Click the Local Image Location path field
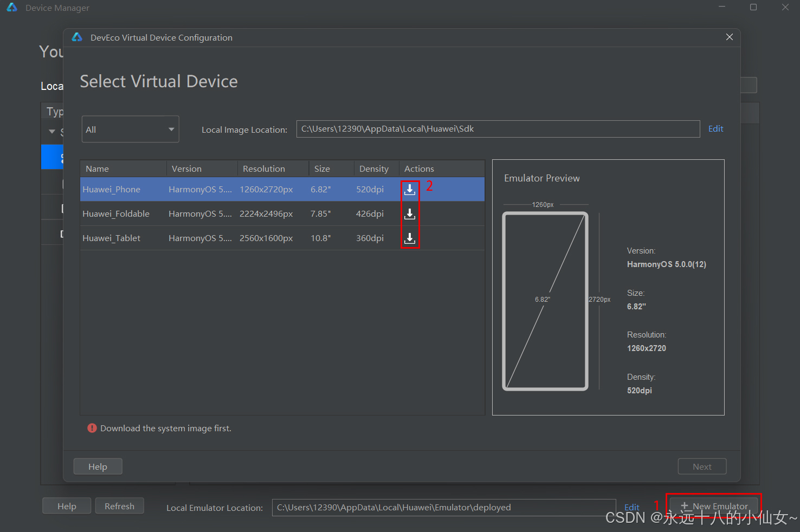The width and height of the screenshot is (800, 532). click(x=498, y=129)
